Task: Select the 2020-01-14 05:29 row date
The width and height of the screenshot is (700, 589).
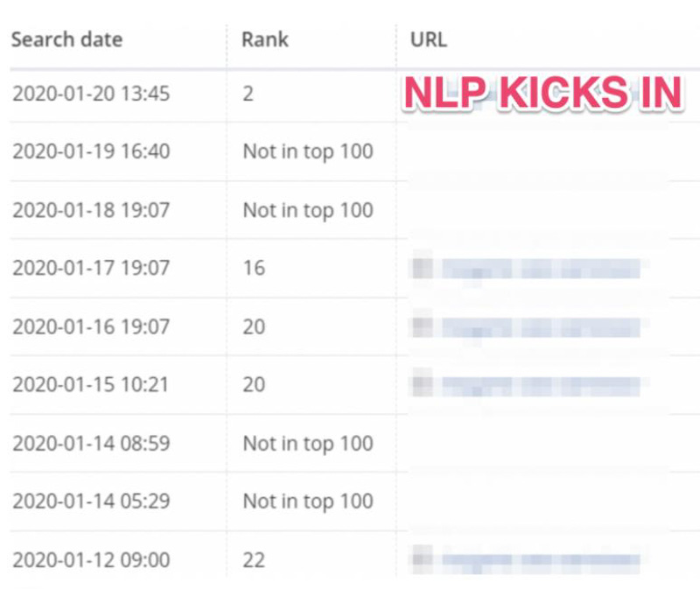Action: click(91, 501)
